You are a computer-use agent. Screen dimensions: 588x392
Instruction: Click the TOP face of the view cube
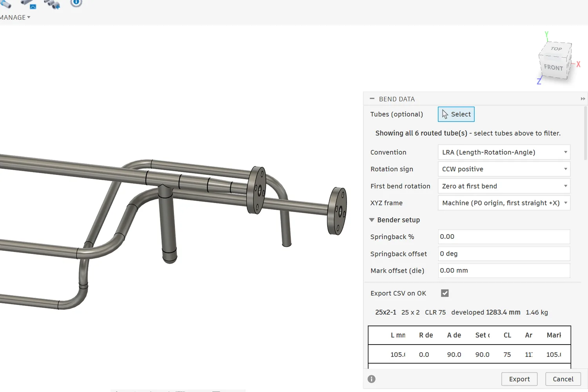point(556,49)
